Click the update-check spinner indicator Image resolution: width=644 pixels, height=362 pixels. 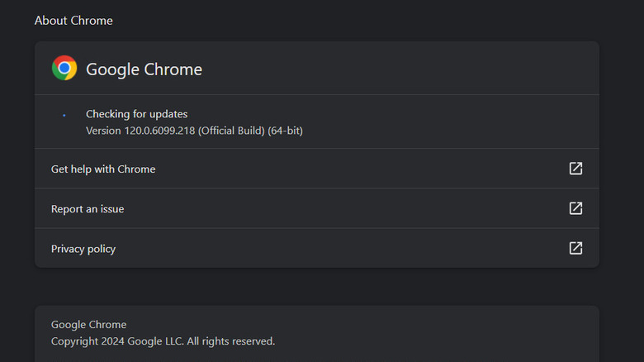point(64,115)
